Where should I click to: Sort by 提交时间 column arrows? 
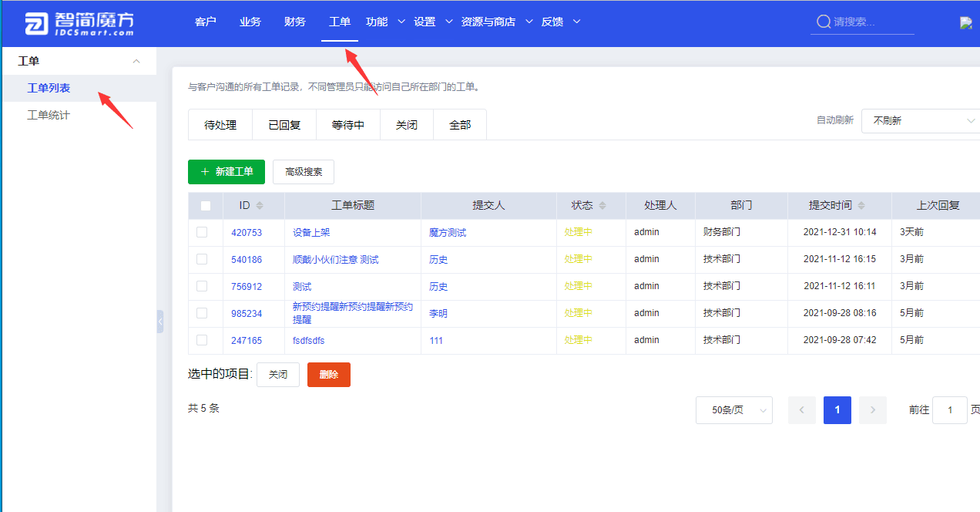[x=861, y=206]
